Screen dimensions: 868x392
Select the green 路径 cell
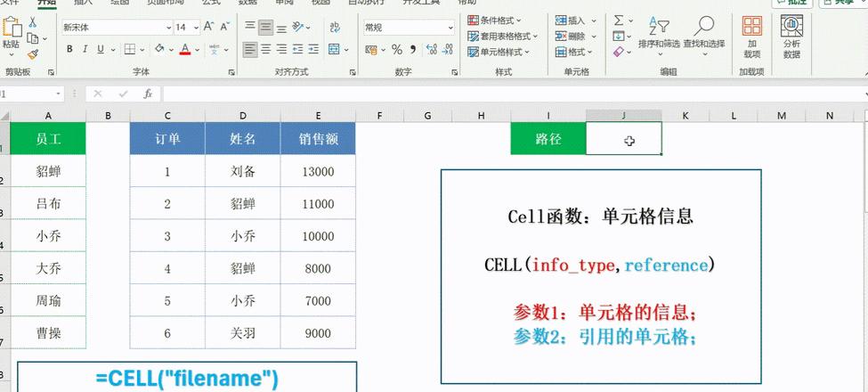point(548,138)
